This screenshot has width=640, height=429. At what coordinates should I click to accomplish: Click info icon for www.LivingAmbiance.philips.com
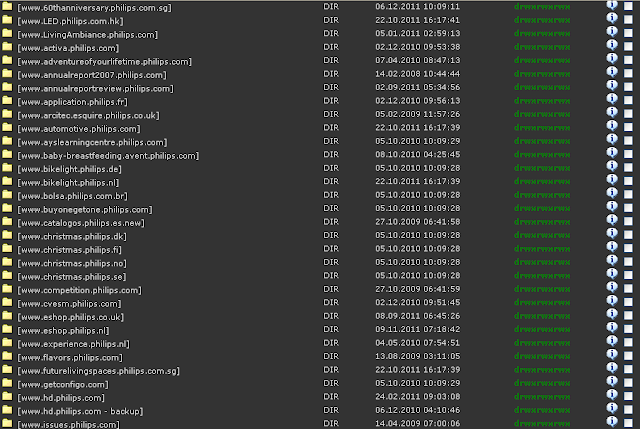tap(611, 31)
